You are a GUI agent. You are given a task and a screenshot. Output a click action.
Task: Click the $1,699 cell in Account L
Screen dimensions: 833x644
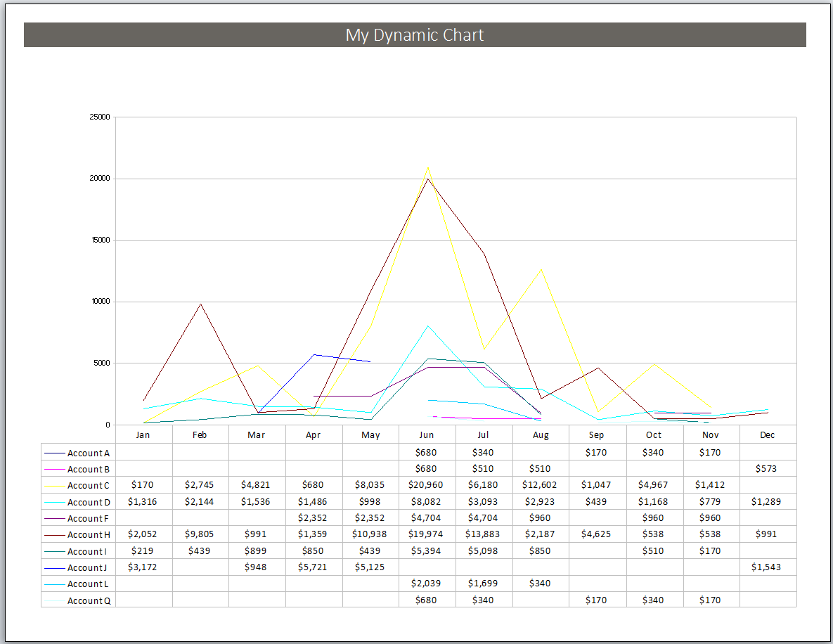[482, 583]
